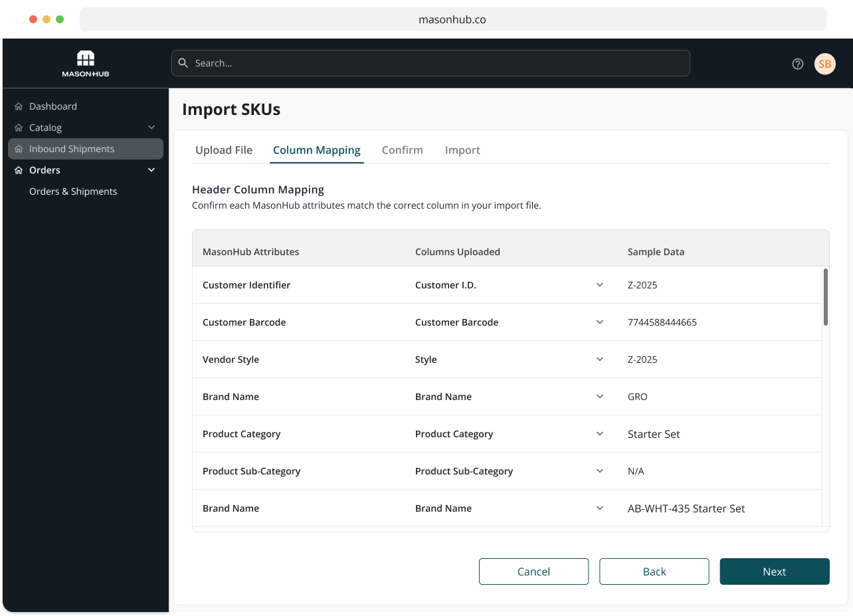Screen dimensions: 853x616
Task: Click the SB user avatar
Action: (824, 64)
